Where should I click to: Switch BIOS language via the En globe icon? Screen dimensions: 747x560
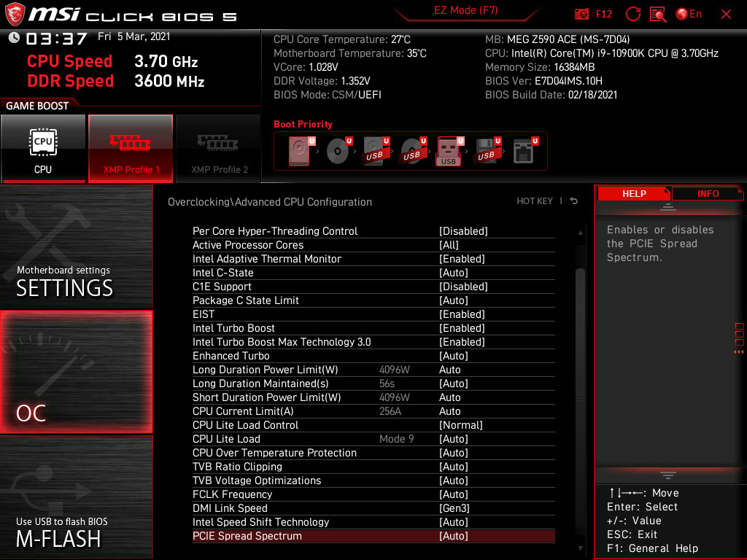(x=688, y=14)
